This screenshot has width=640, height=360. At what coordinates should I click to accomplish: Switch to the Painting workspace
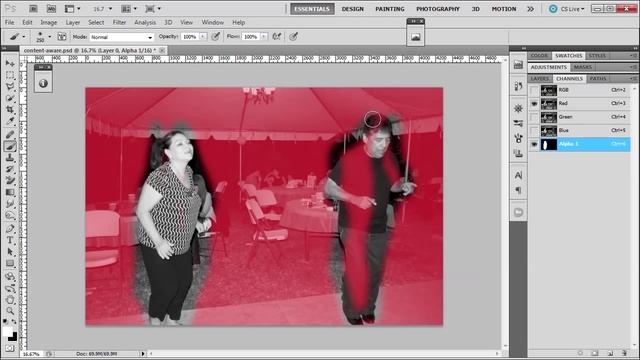pos(390,9)
